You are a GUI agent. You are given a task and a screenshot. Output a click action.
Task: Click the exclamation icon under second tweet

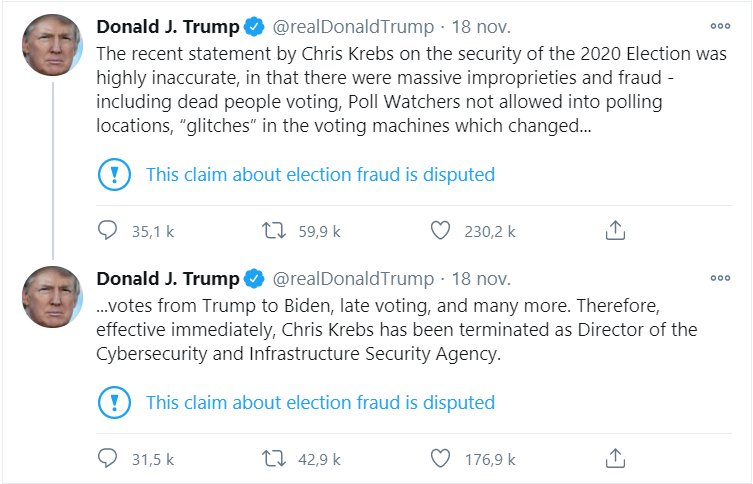click(115, 403)
